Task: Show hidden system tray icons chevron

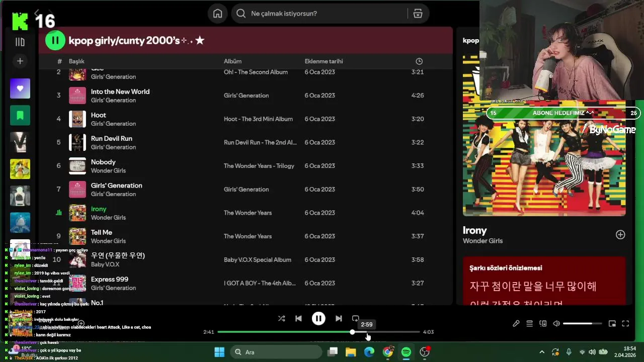Action: point(542,352)
